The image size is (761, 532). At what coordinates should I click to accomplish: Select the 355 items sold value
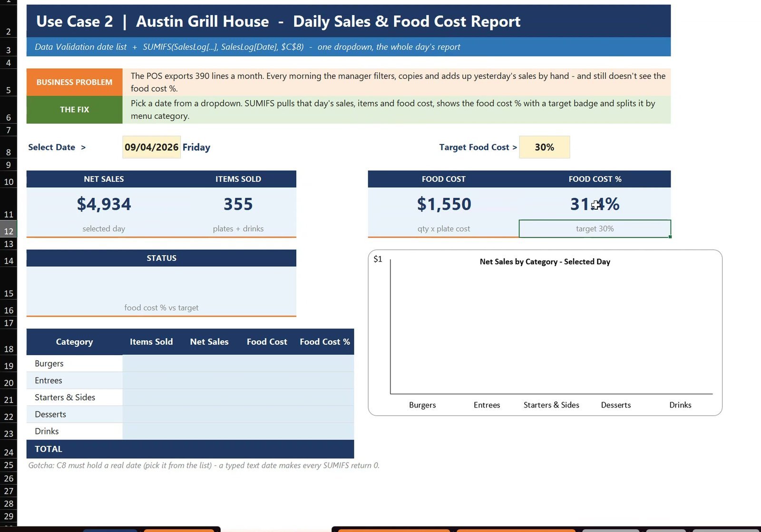[x=238, y=204]
